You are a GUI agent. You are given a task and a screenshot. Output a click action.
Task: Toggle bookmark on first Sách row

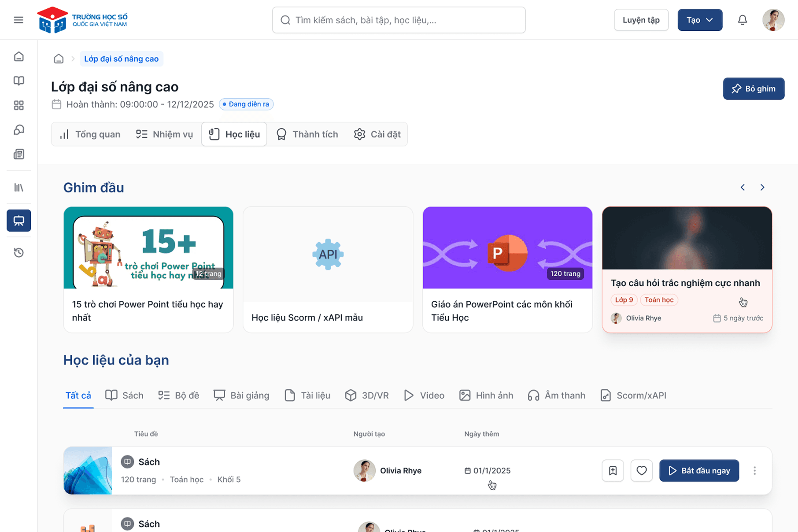[x=613, y=470]
